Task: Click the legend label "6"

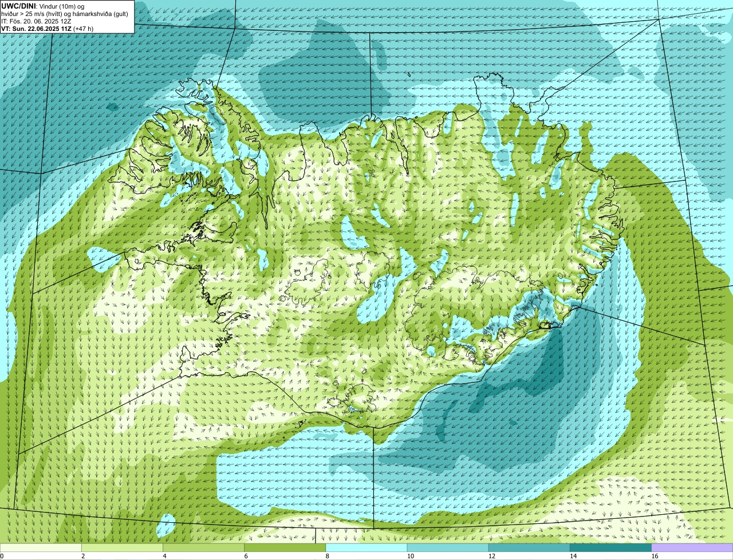Action: (246, 556)
